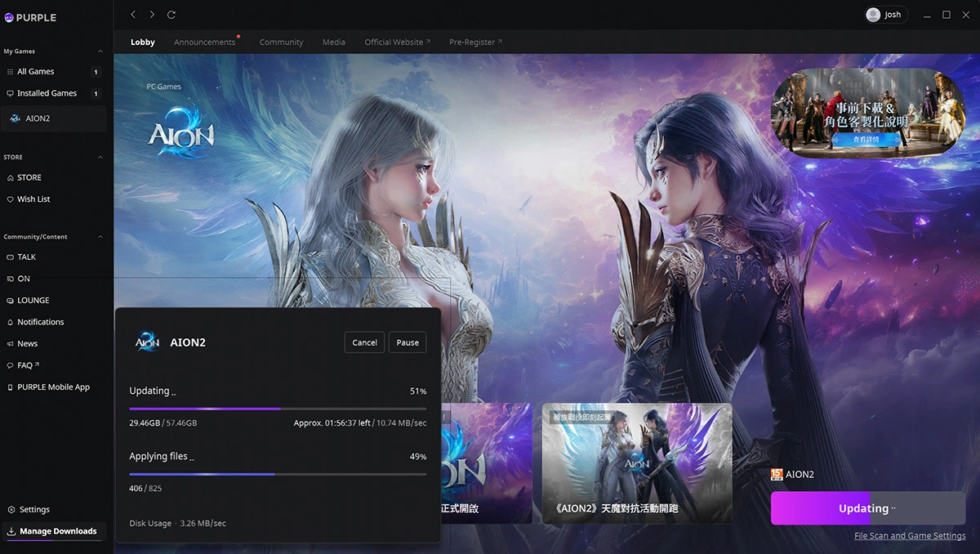The image size is (980, 554).
Task: Open Wish List via the heart icon
Action: 9,199
